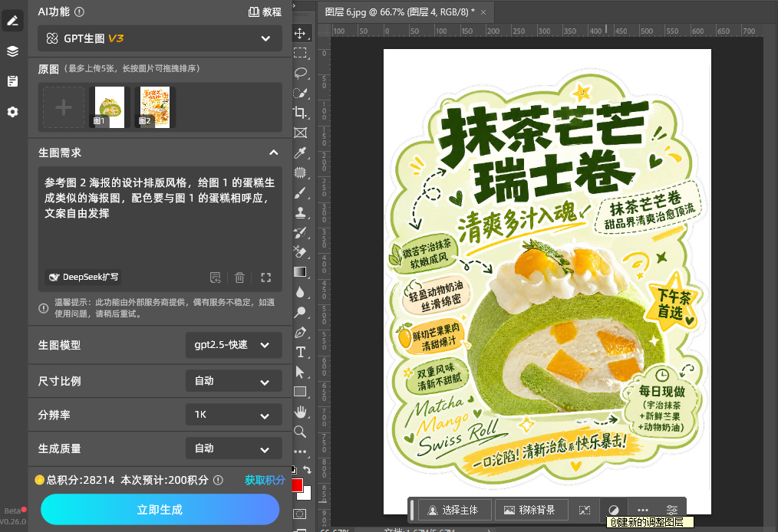Select the Move tool
This screenshot has height=532, width=778.
300,33
